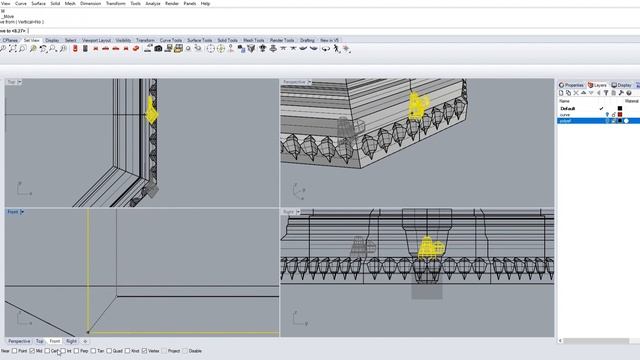Click the plain crosshair target icon
This screenshot has width=640, height=360.
211,49
